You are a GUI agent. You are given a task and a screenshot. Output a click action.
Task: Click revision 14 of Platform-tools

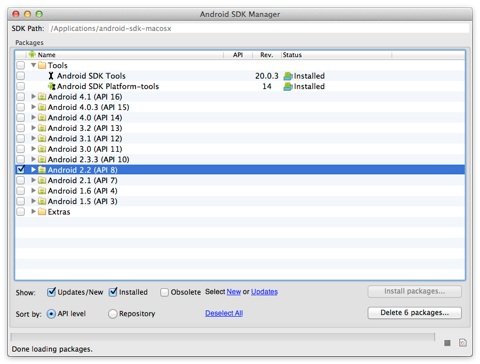point(267,86)
